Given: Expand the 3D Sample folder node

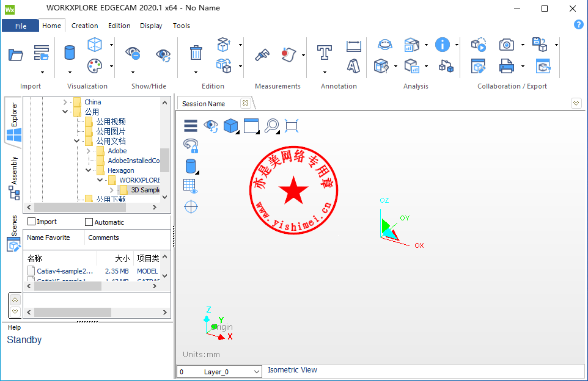Looking at the screenshot, I should 111,190.
